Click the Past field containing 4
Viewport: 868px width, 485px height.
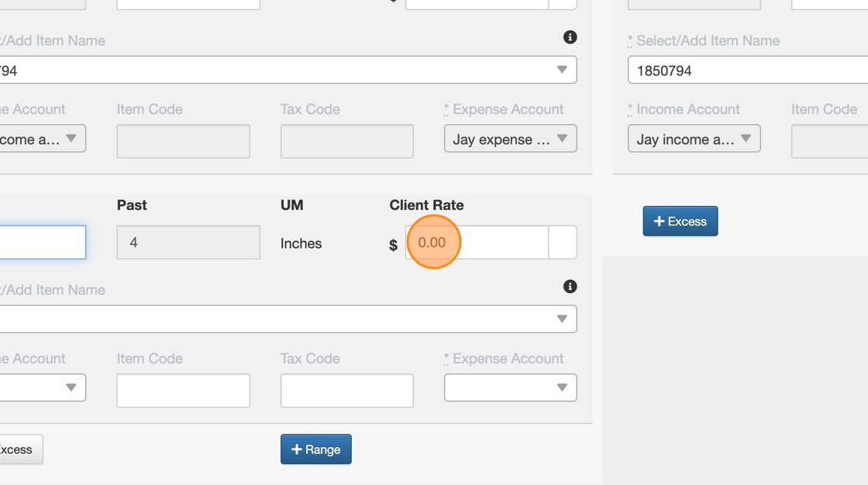[x=188, y=242]
